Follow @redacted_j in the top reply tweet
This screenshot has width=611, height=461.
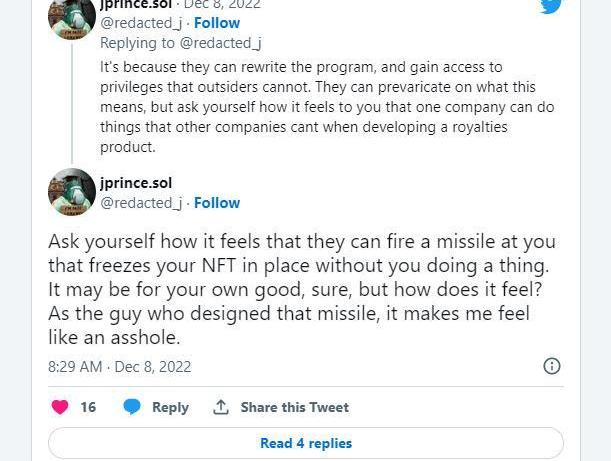[x=217, y=22]
